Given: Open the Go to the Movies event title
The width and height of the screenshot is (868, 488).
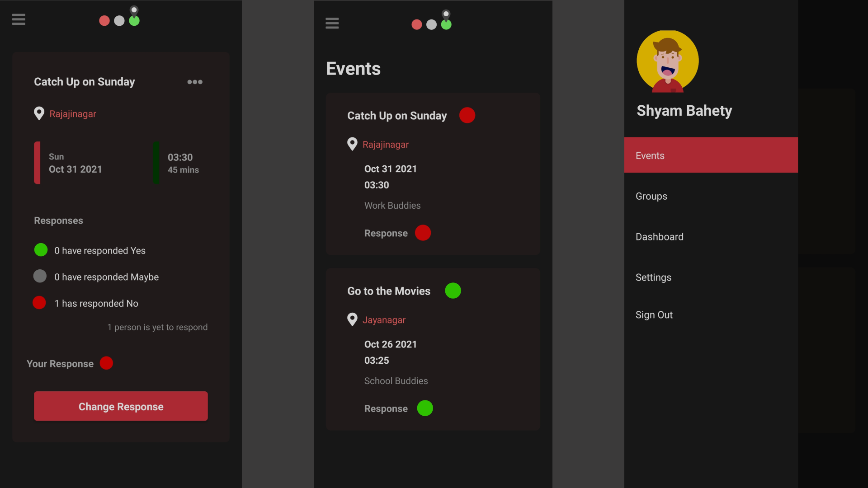Looking at the screenshot, I should (x=389, y=291).
